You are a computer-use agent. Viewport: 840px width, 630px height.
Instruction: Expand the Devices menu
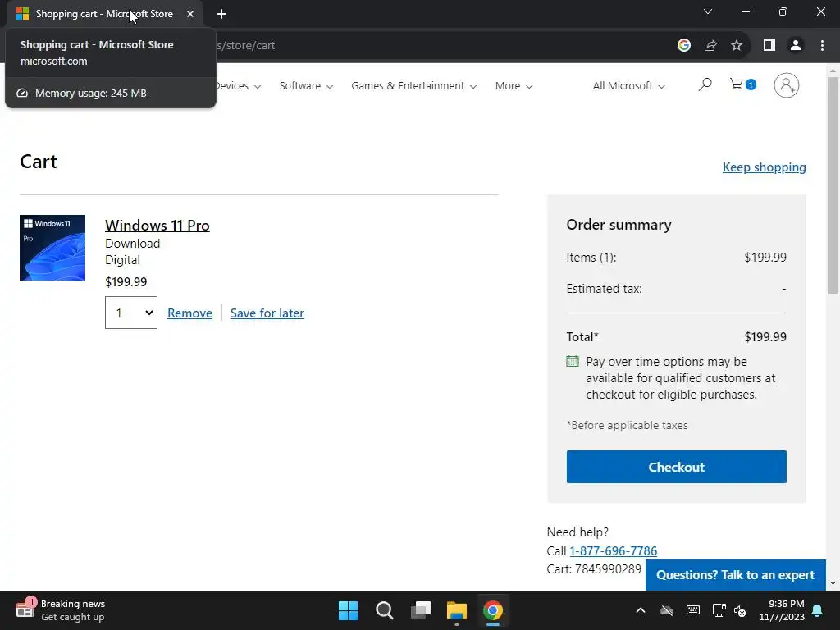(x=239, y=85)
